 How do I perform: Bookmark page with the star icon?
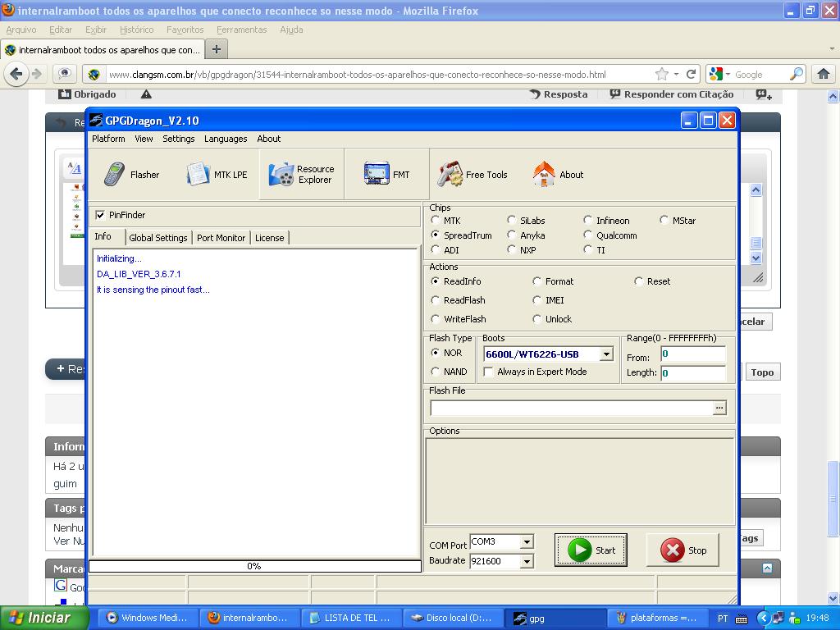click(662, 74)
